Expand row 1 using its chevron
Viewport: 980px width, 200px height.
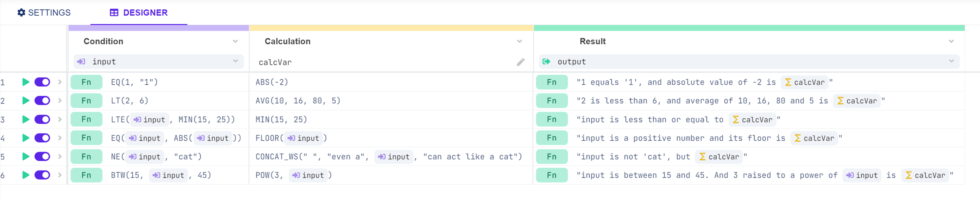pyautogui.click(x=60, y=82)
